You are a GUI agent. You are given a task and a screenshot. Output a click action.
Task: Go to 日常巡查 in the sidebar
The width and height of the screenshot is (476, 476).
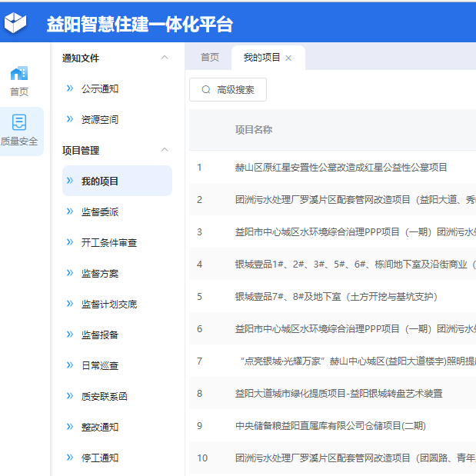(100, 365)
